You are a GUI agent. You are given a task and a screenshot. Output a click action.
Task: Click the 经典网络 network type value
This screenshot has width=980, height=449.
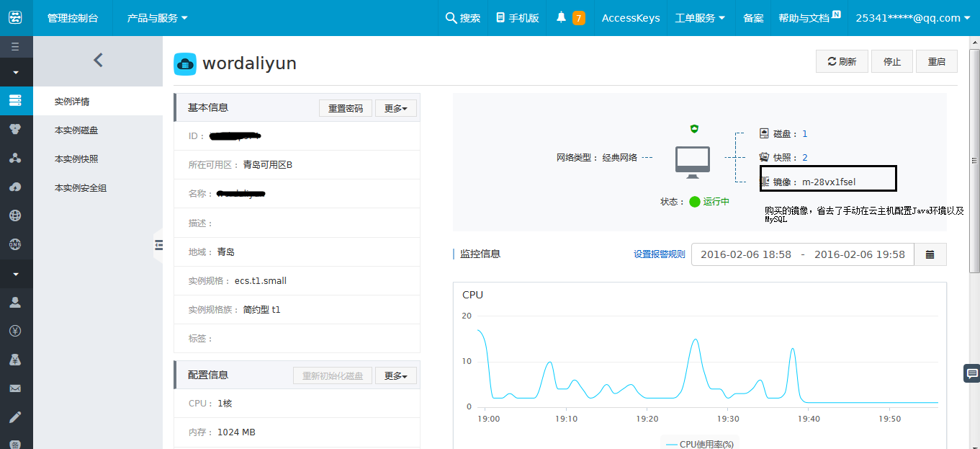click(x=620, y=158)
